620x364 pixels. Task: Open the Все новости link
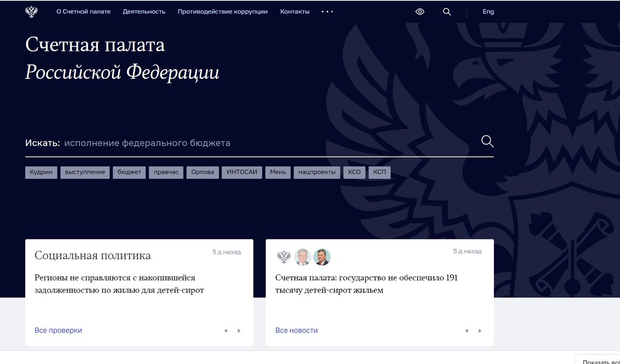point(297,330)
